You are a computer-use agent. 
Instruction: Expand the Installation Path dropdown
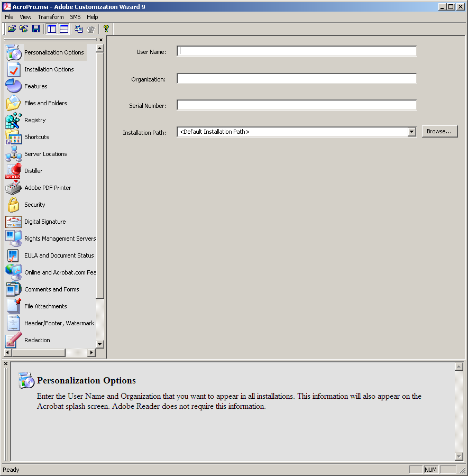pyautogui.click(x=412, y=132)
